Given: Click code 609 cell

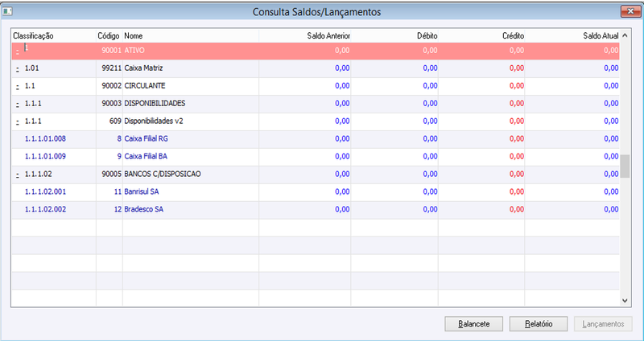Looking at the screenshot, I should click(x=116, y=121).
